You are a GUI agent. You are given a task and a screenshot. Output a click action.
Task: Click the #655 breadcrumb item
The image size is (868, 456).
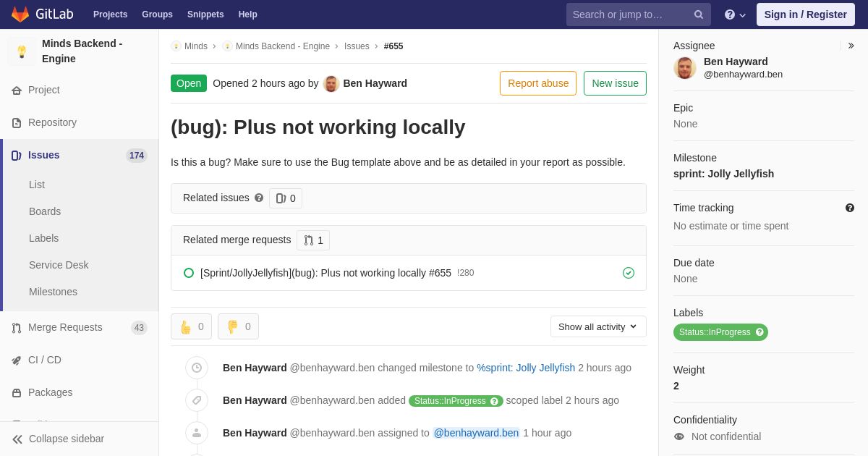tap(393, 46)
